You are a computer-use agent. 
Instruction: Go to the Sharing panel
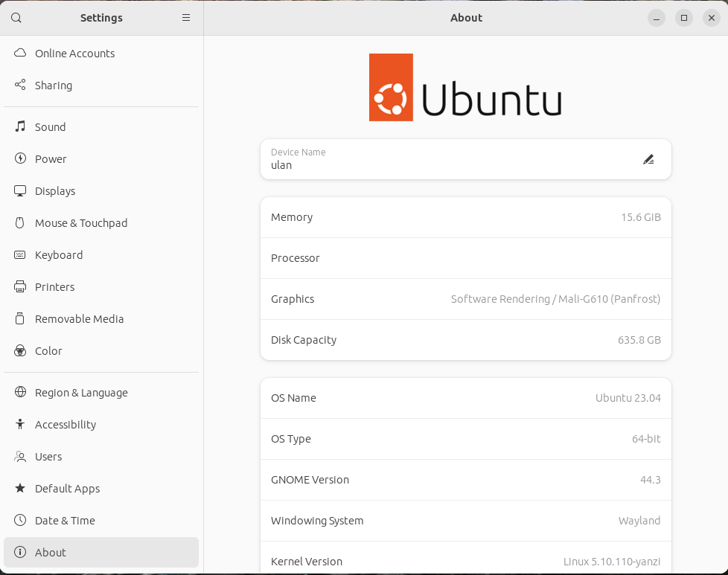(101, 86)
